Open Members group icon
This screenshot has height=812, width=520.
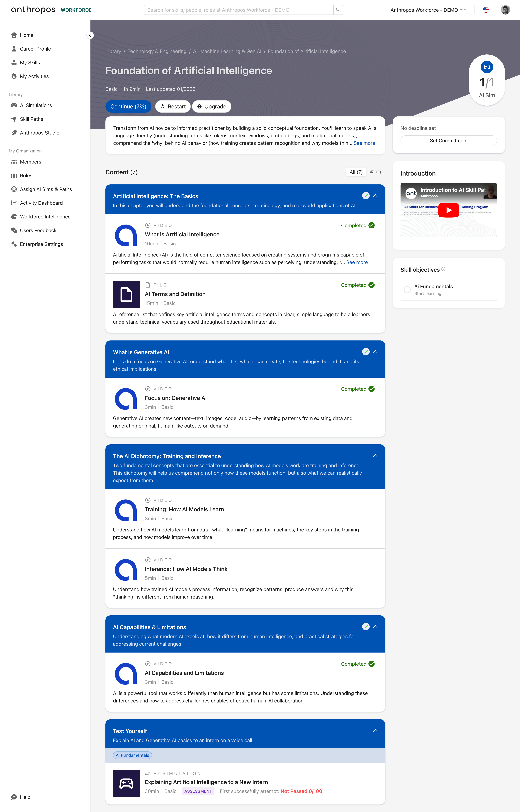tap(14, 162)
